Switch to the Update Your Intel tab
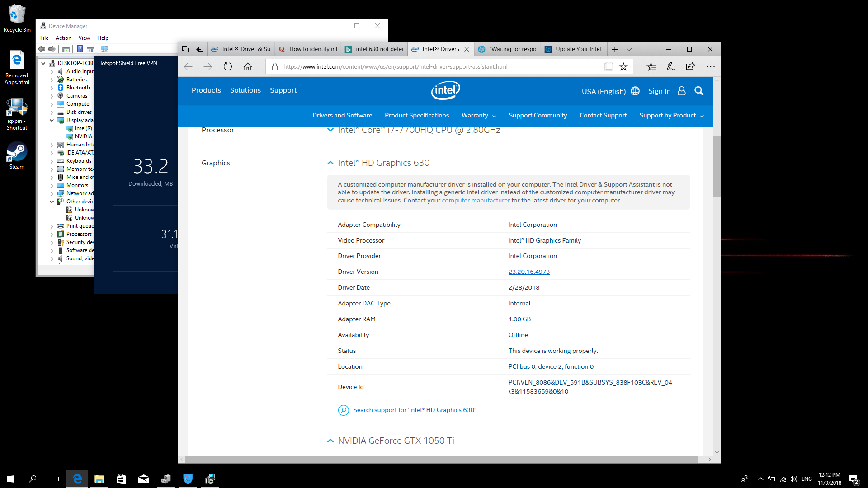The height and width of the screenshot is (488, 868). (573, 49)
